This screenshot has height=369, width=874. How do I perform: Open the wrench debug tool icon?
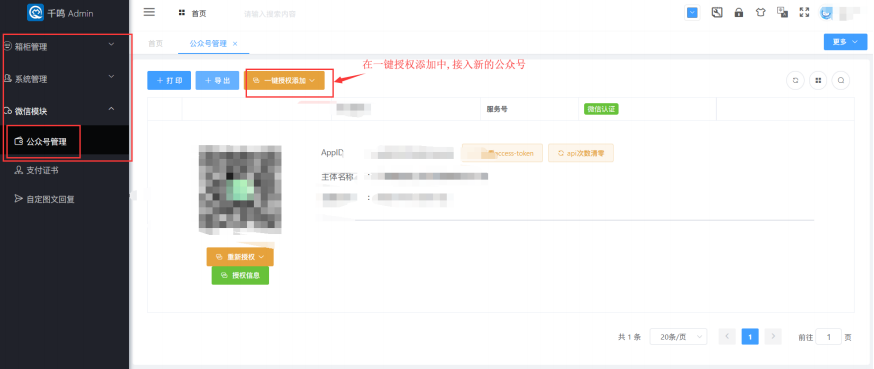point(717,12)
